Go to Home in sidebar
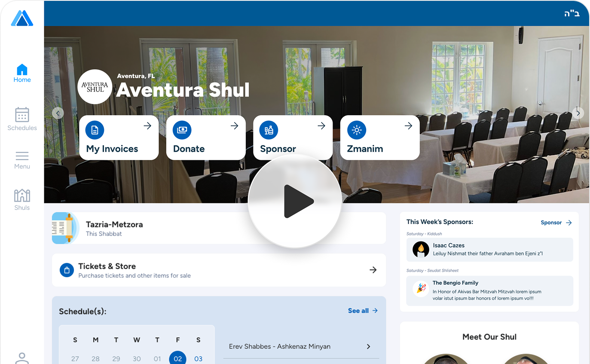 22,73
